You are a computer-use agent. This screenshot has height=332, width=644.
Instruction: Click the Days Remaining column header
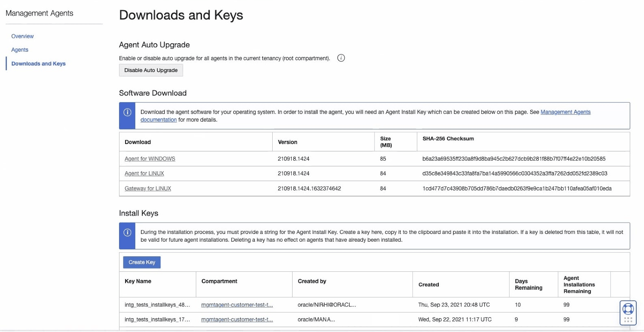coord(529,284)
